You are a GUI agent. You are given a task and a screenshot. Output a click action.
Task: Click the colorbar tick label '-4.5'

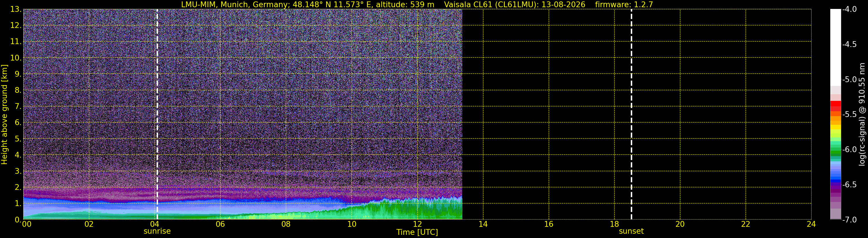click(849, 44)
